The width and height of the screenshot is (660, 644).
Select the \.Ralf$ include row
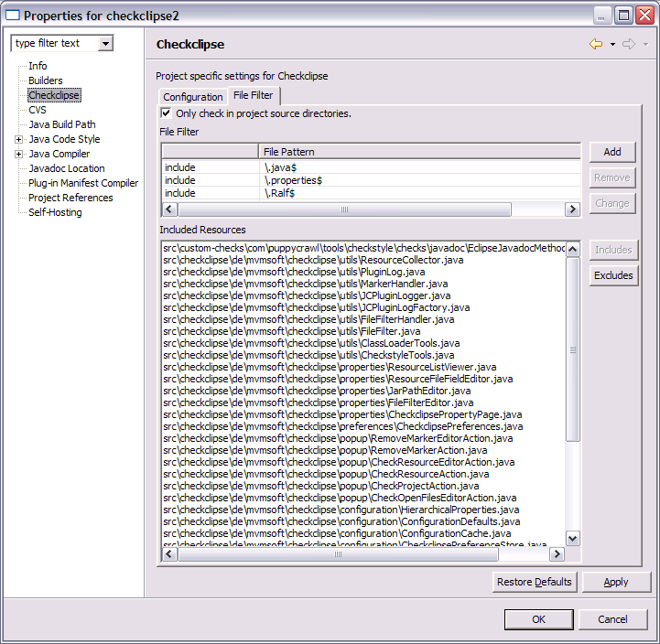tap(371, 193)
